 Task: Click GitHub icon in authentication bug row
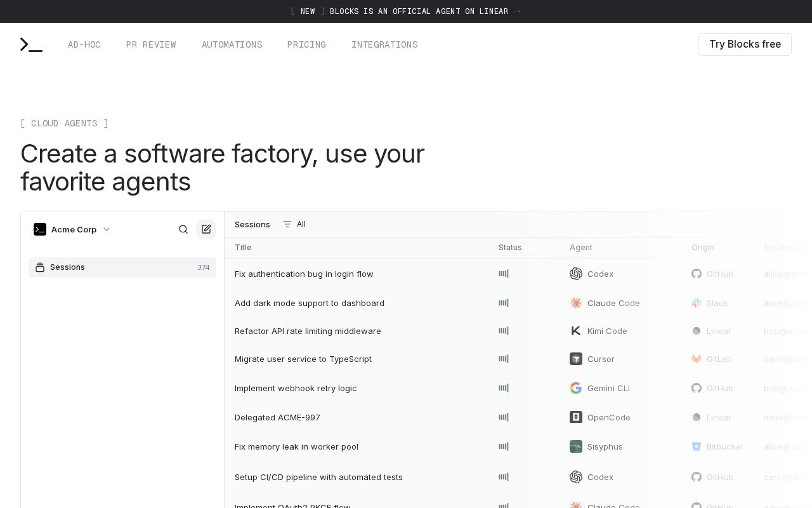tap(697, 274)
